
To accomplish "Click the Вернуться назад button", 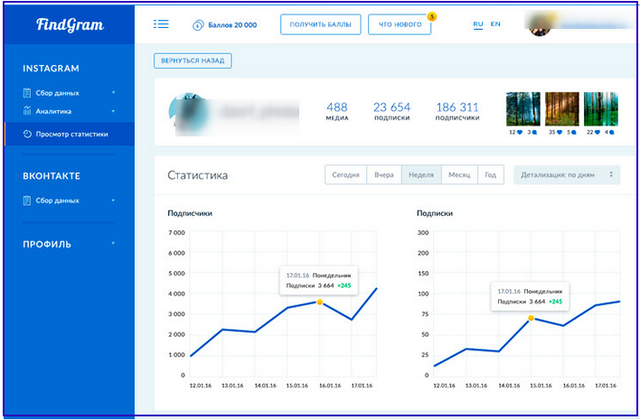I will pos(193,61).
